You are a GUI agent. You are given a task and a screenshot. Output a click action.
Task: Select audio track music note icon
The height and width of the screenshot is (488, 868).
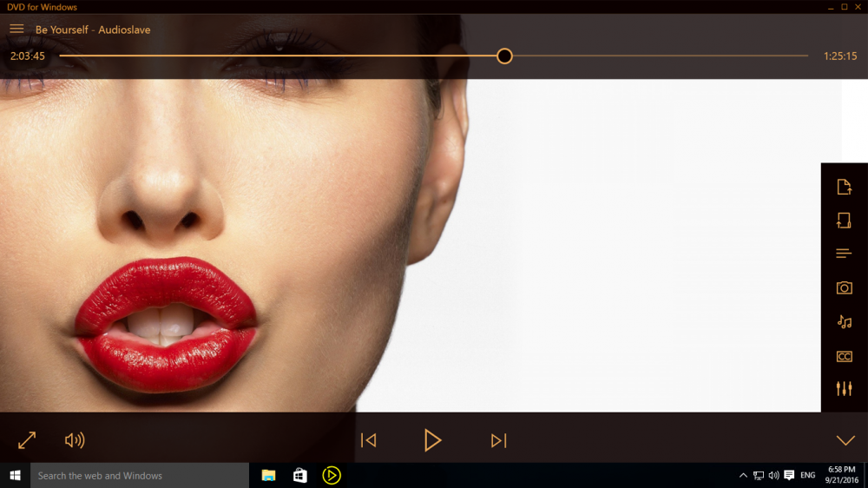844,322
